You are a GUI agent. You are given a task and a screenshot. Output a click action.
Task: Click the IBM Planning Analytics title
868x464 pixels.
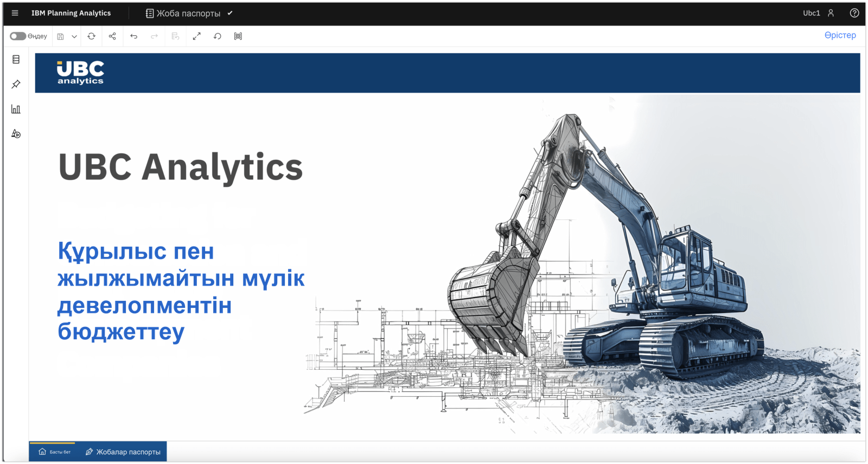point(71,13)
